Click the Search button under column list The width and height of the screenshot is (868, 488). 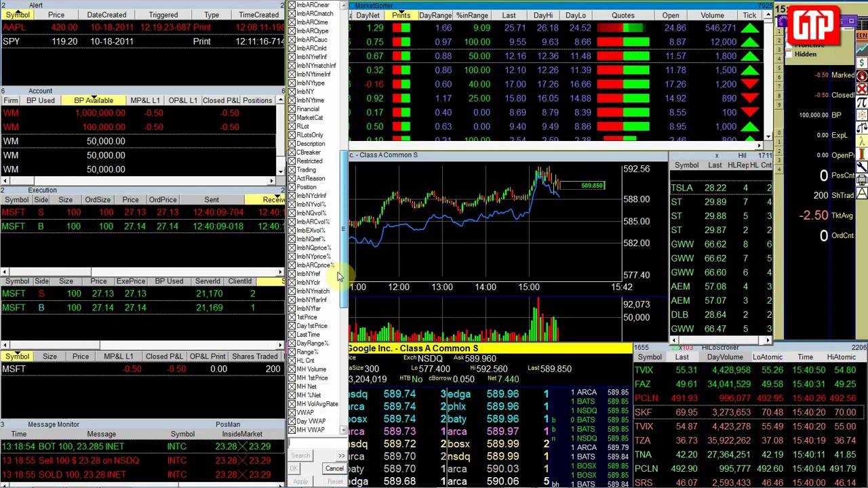pos(300,455)
